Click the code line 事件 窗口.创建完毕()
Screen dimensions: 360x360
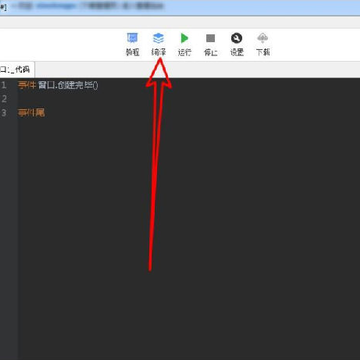click(58, 86)
